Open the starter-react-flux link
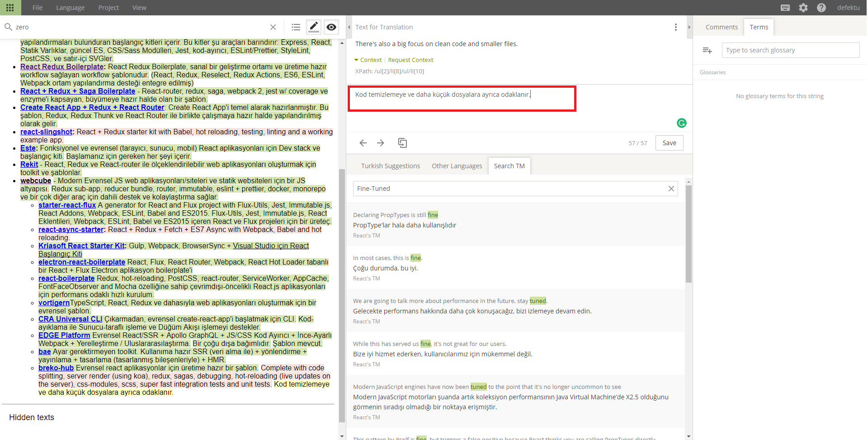868x440 pixels. (67, 205)
